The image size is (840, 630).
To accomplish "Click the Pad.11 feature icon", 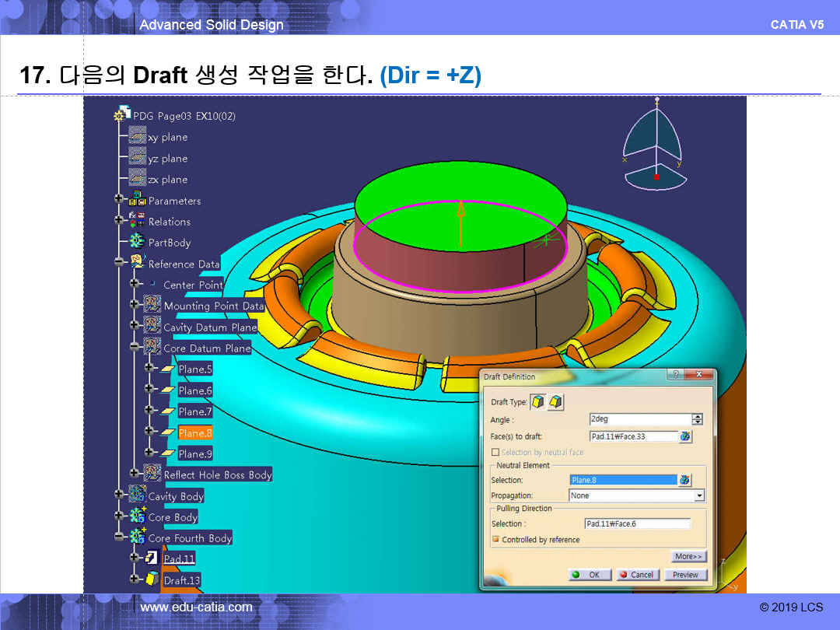I will (x=152, y=558).
